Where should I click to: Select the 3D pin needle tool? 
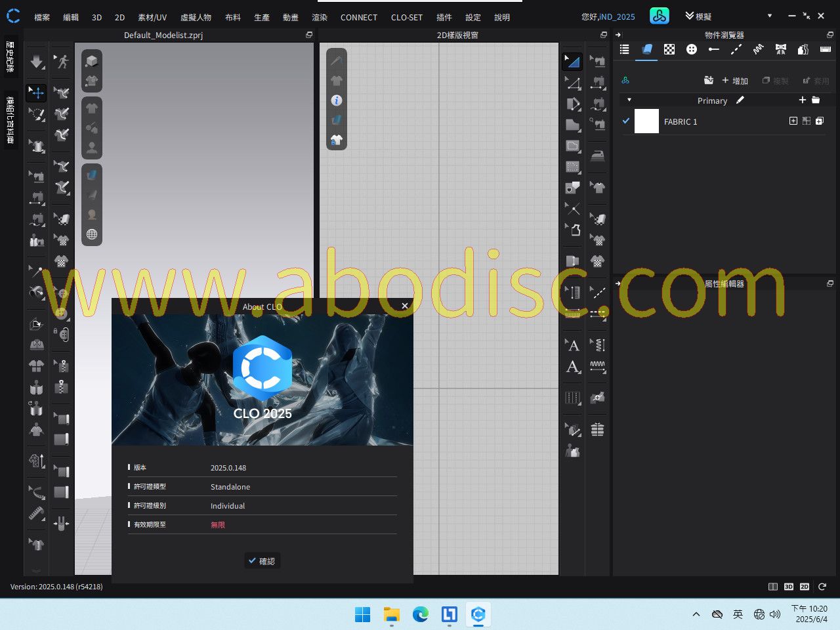[37, 270]
